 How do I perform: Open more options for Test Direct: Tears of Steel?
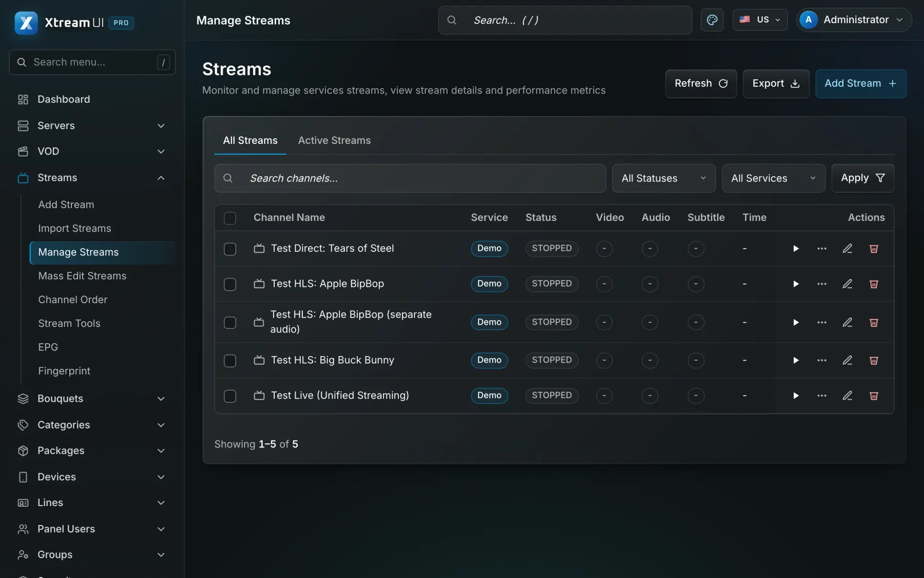[822, 249]
